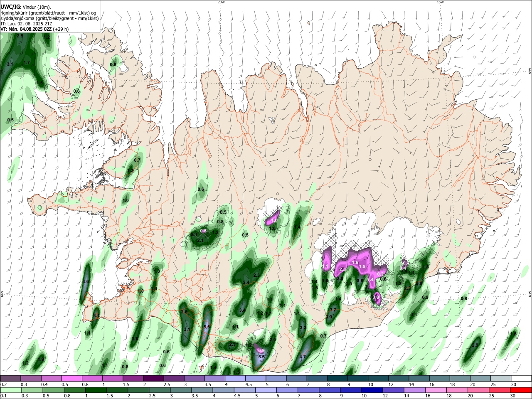This screenshot has height=399, width=532.
Task: Pick the bright pink 0.5–0.8 snow legend swatch
Action: (71, 378)
